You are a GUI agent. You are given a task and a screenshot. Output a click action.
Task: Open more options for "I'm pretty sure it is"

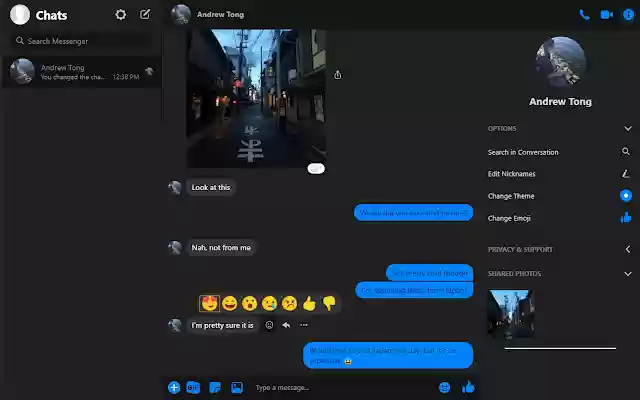[x=304, y=325]
